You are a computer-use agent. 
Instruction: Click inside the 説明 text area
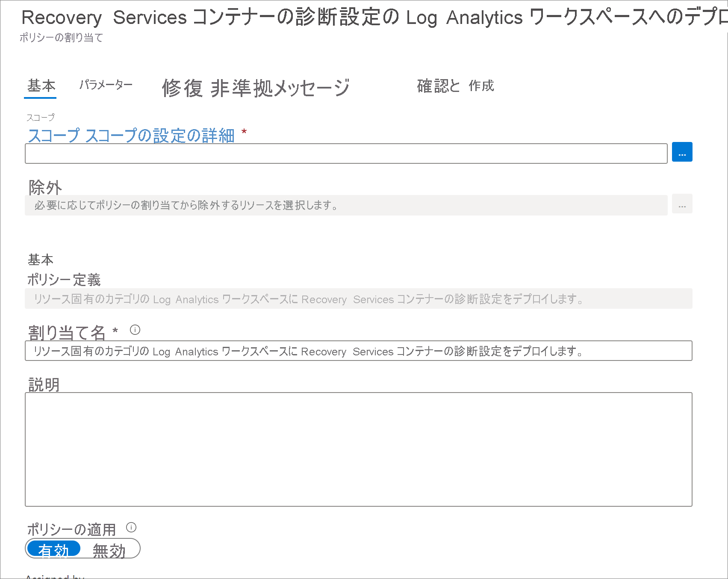click(x=358, y=449)
